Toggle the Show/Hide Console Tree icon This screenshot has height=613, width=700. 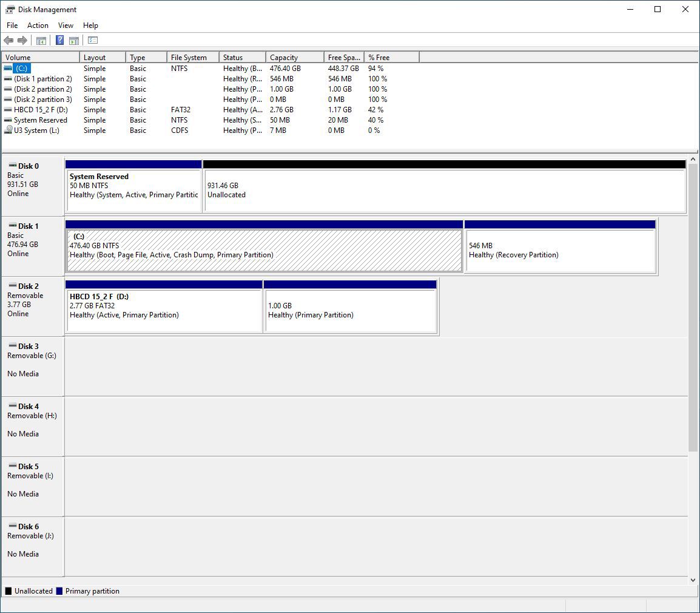pos(41,40)
